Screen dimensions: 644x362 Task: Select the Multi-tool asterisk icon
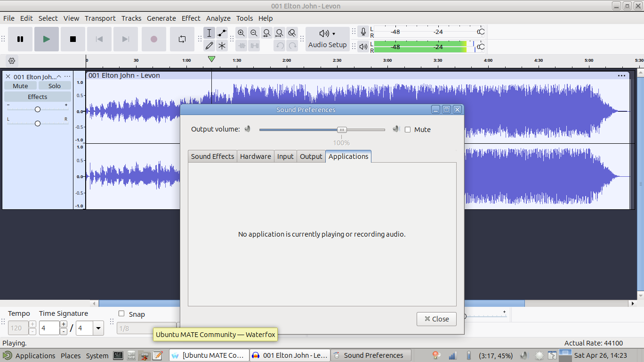tap(222, 46)
